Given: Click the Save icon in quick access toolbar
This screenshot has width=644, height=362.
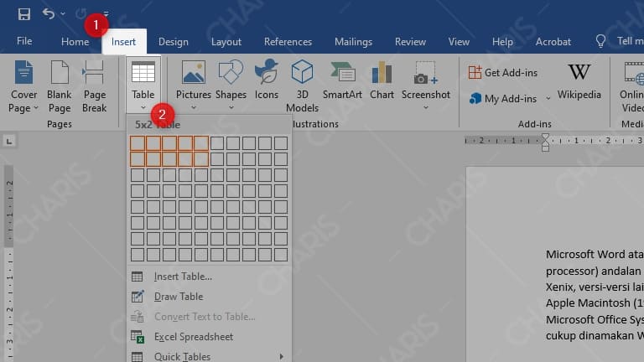Looking at the screenshot, I should coord(23,14).
